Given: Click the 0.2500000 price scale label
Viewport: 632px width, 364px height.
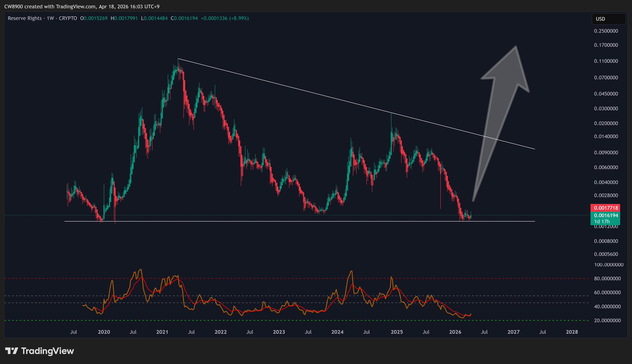Looking at the screenshot, I should [606, 31].
